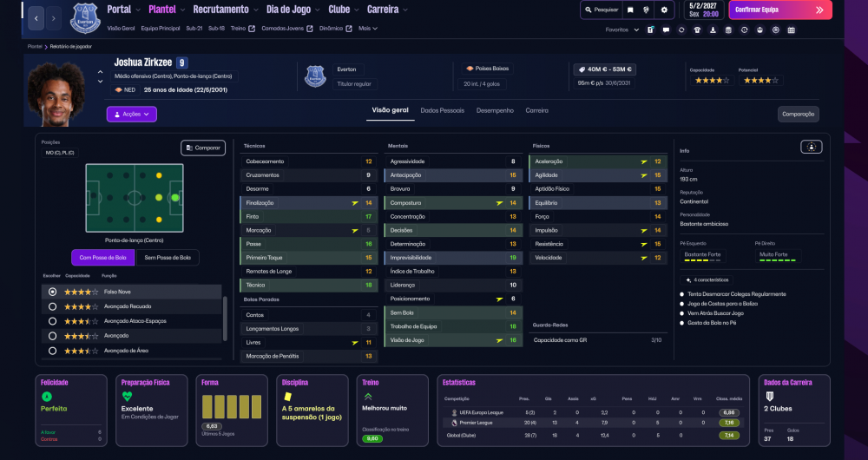Switch to the player Carreira tab

(x=537, y=111)
